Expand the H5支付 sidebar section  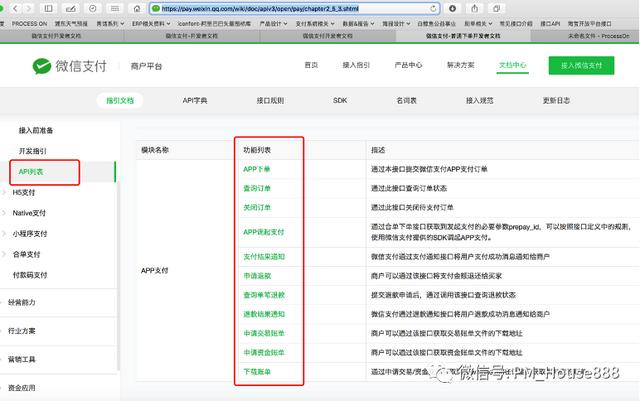pyautogui.click(x=24, y=192)
